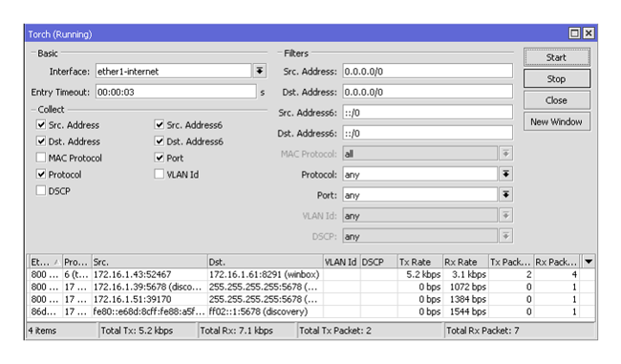Sort by the Tx Pack... column header
The width and height of the screenshot is (621, 364).
tap(511, 262)
